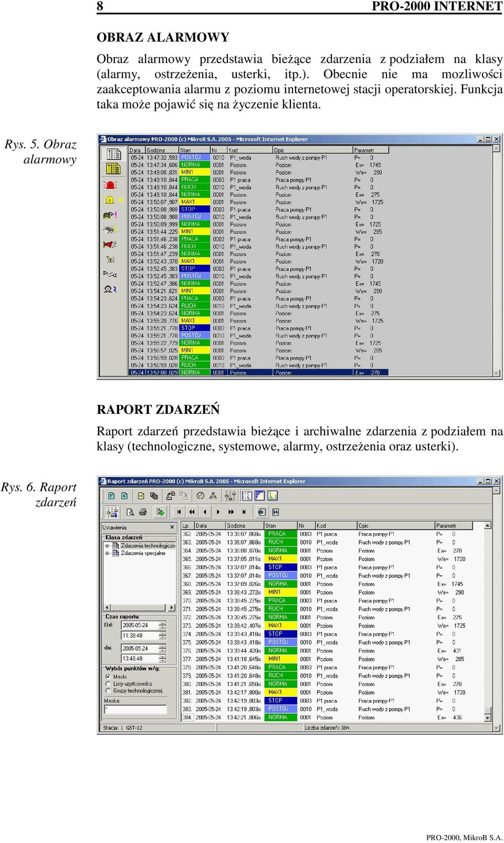Open print preview magnifier icon
This screenshot has width=504, height=843.
click(x=130, y=512)
